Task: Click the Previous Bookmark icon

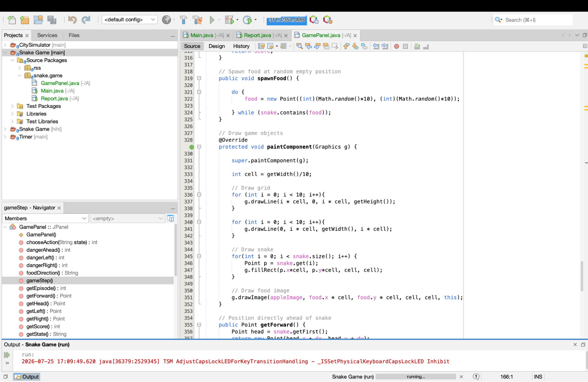Action: pyautogui.click(x=347, y=46)
